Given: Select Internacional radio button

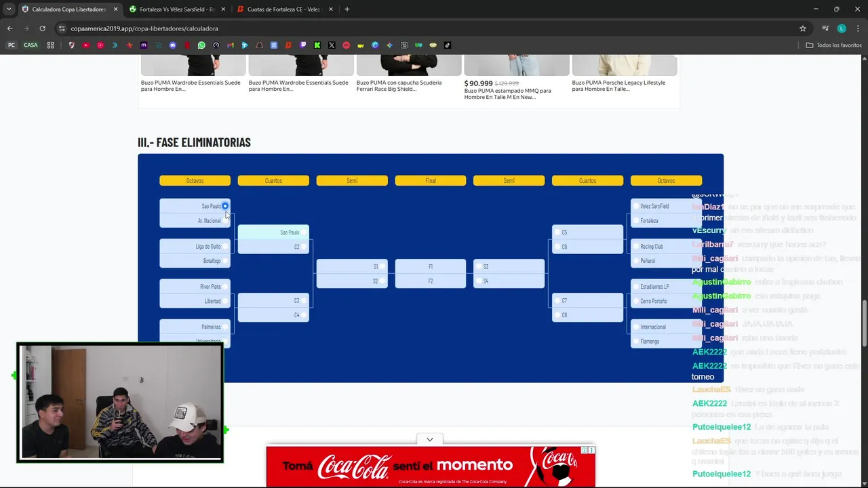Looking at the screenshot, I should click(635, 327).
